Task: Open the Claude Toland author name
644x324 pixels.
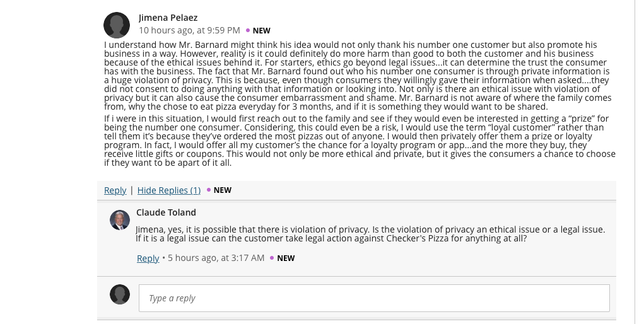Action: click(x=166, y=212)
